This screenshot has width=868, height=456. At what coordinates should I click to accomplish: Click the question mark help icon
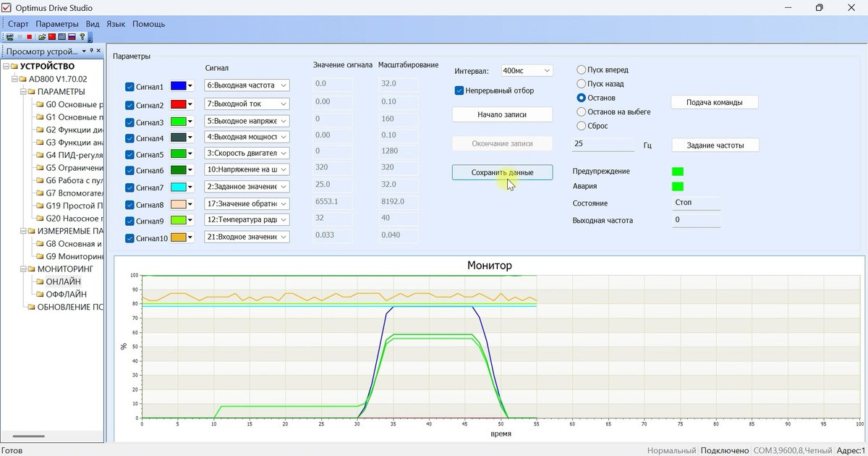(x=82, y=37)
